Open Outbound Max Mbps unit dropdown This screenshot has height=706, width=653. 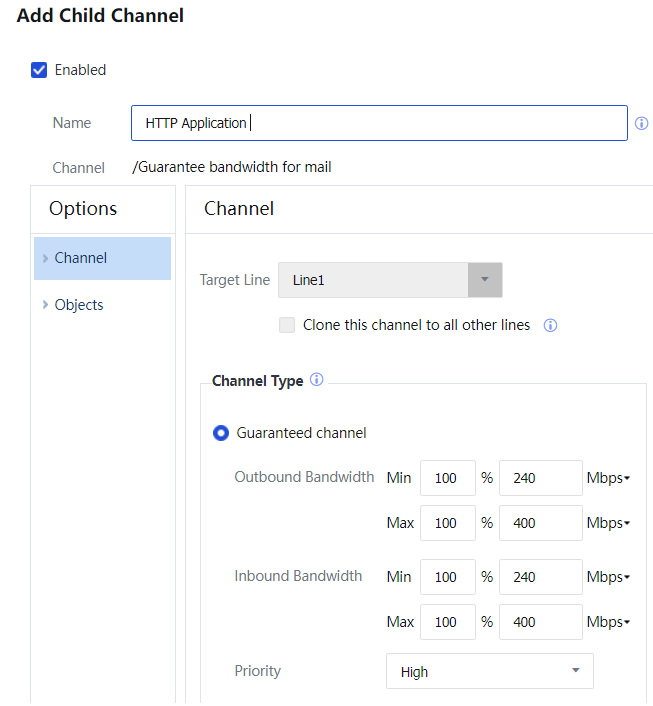coord(608,523)
